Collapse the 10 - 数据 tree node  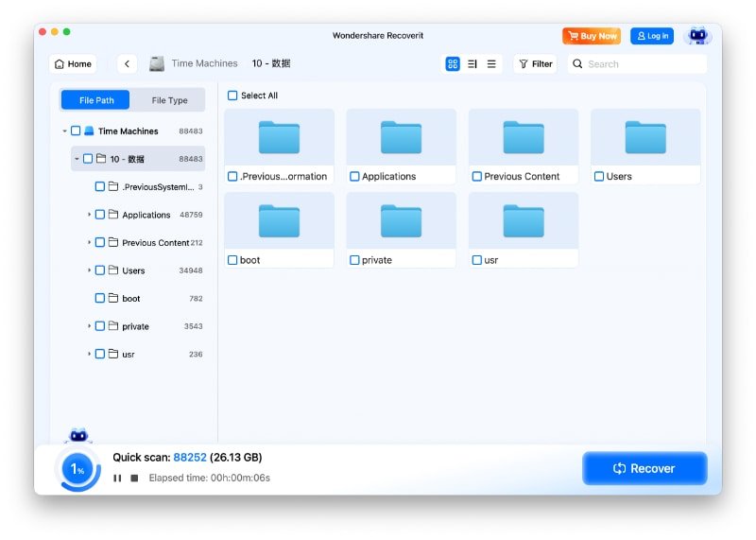tap(77, 159)
